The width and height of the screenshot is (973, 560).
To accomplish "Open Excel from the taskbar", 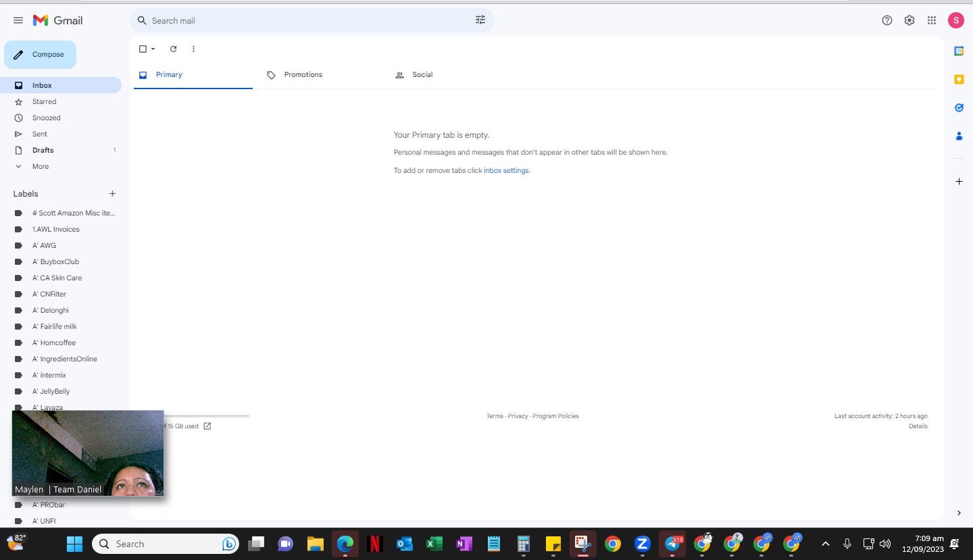I will (x=434, y=544).
